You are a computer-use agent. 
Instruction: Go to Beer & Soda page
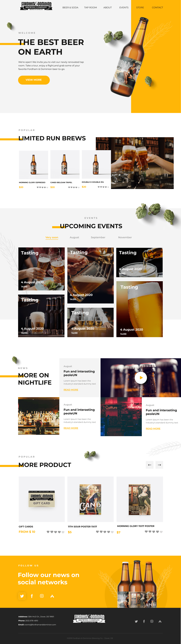(70, 8)
